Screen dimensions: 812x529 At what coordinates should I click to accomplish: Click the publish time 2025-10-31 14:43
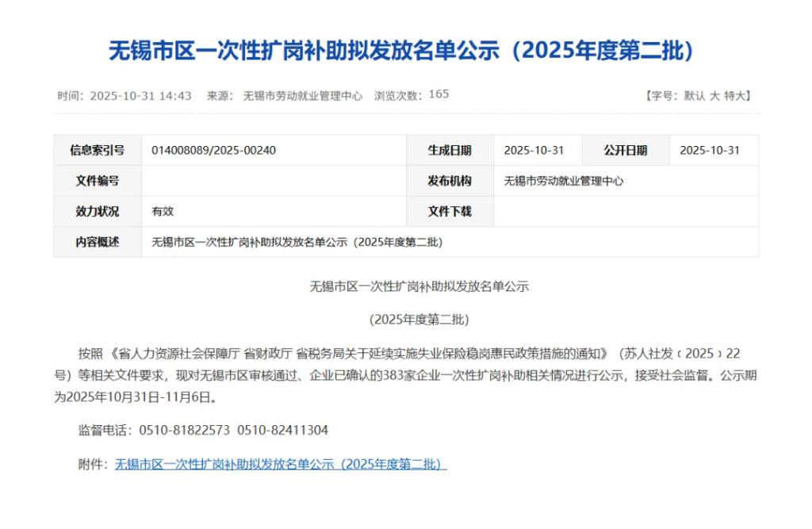(140, 96)
